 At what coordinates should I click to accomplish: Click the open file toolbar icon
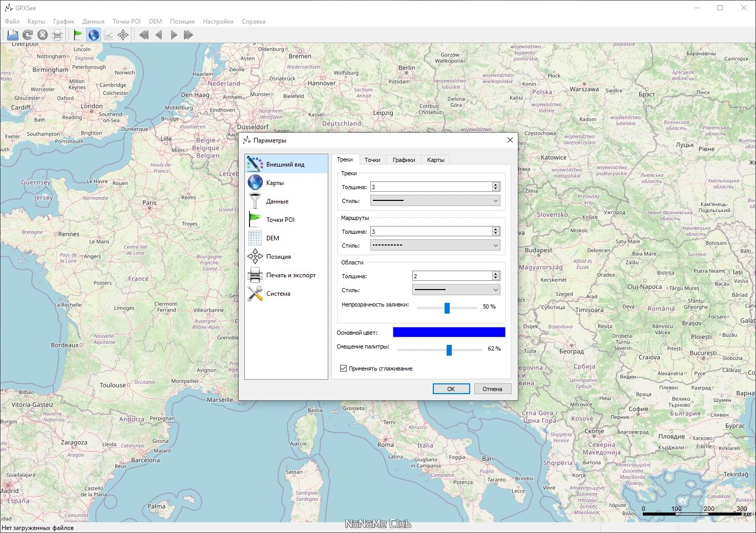(x=13, y=35)
